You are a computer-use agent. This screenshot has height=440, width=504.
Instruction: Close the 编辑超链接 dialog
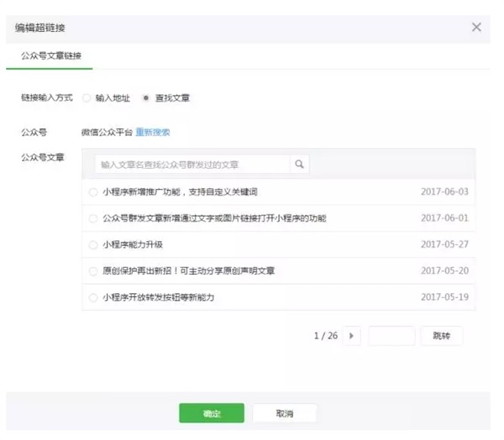(x=476, y=27)
